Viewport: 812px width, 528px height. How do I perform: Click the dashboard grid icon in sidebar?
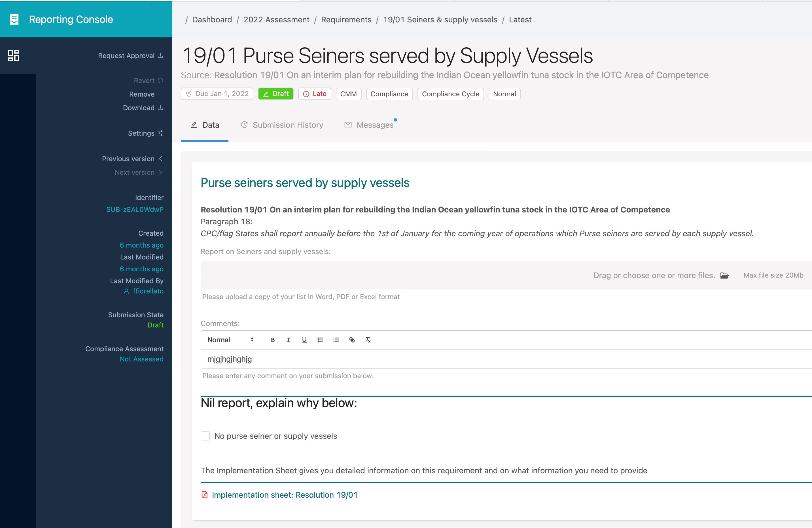coord(14,56)
